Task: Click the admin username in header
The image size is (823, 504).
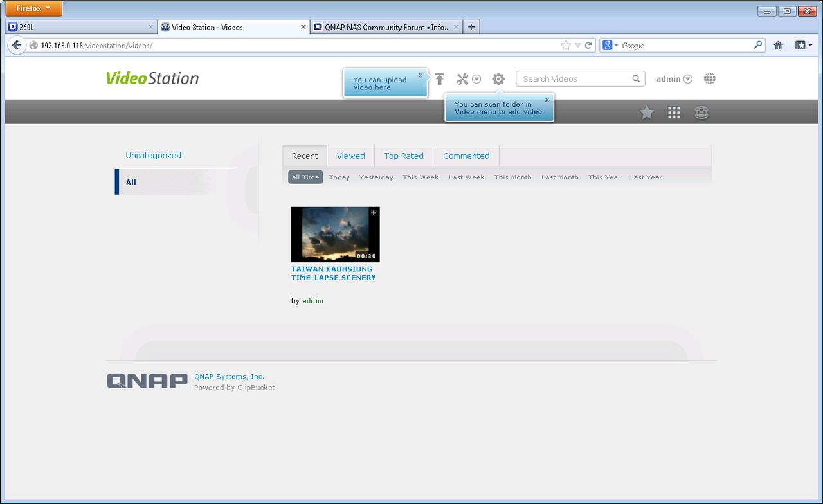Action: (668, 79)
